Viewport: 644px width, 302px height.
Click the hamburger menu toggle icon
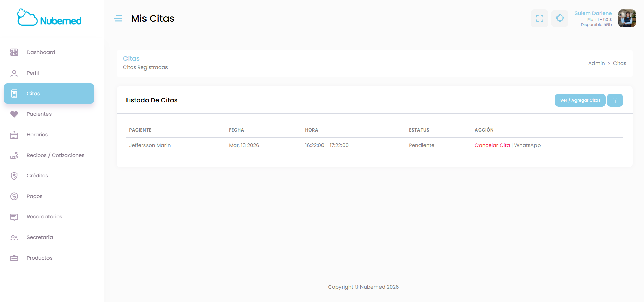(118, 18)
